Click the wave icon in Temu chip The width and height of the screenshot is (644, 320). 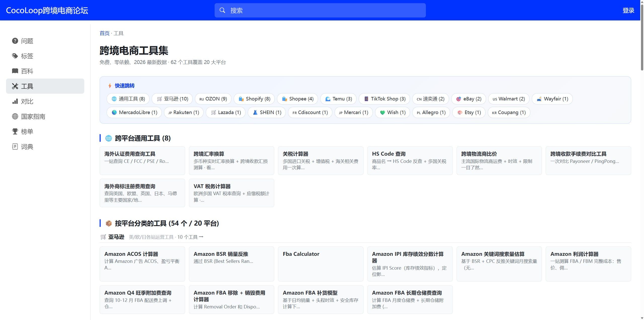coord(328,99)
